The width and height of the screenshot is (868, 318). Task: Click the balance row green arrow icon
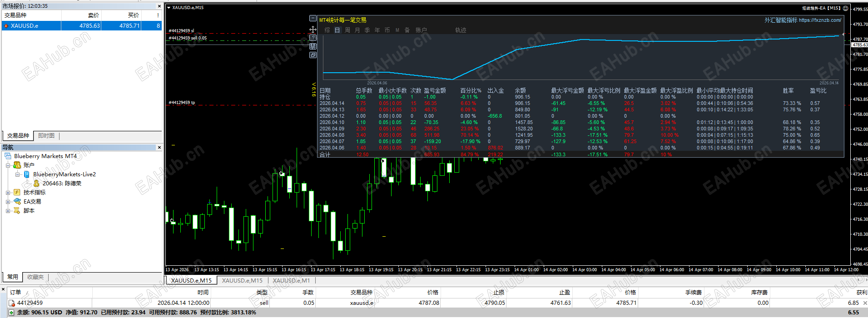tap(12, 313)
